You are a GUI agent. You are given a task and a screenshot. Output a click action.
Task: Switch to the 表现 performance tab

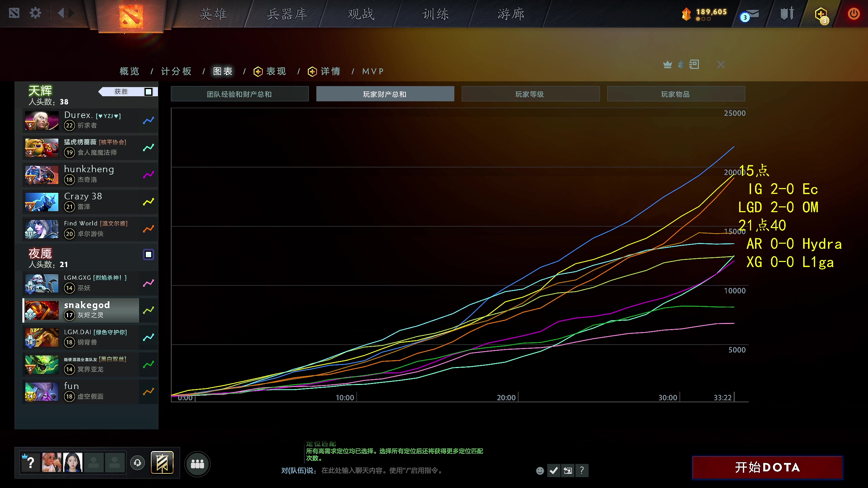click(276, 71)
